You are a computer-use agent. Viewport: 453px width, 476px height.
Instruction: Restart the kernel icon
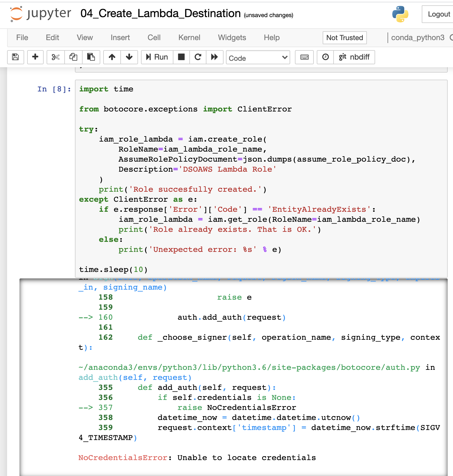[x=198, y=57]
